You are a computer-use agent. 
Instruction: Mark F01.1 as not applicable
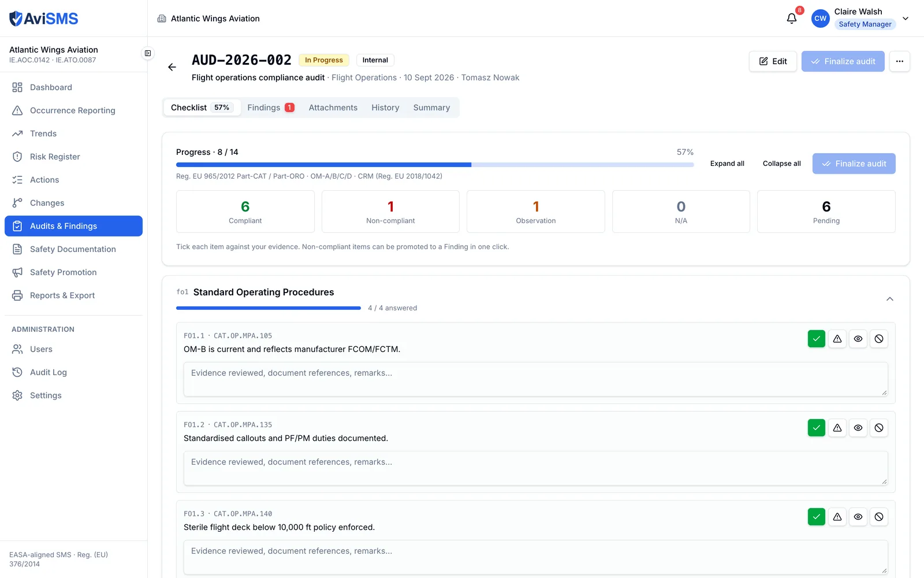879,339
